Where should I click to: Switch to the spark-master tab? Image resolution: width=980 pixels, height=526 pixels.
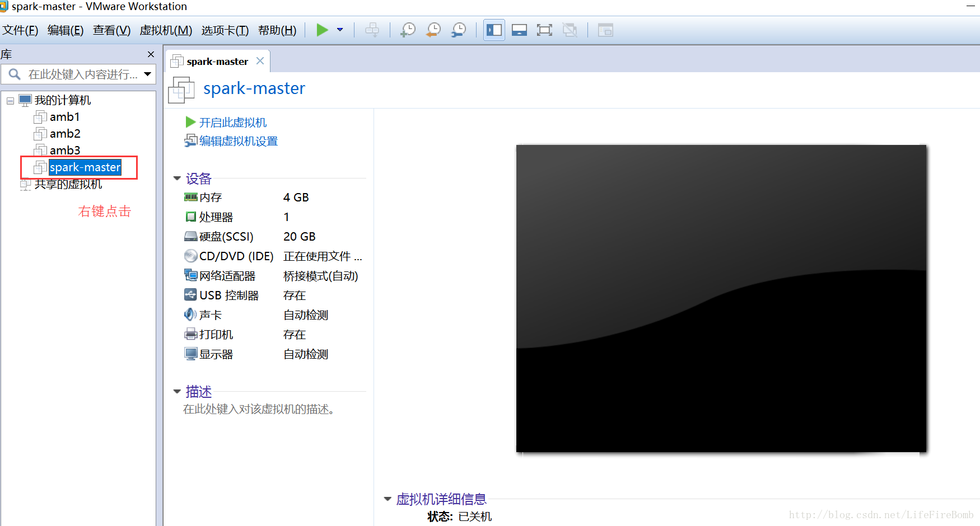(217, 62)
